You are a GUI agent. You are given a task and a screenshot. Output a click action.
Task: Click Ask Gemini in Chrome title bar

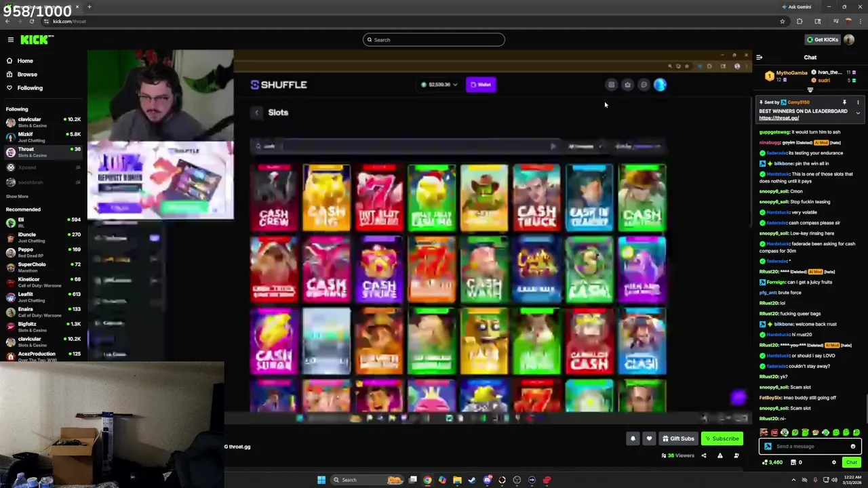(797, 7)
